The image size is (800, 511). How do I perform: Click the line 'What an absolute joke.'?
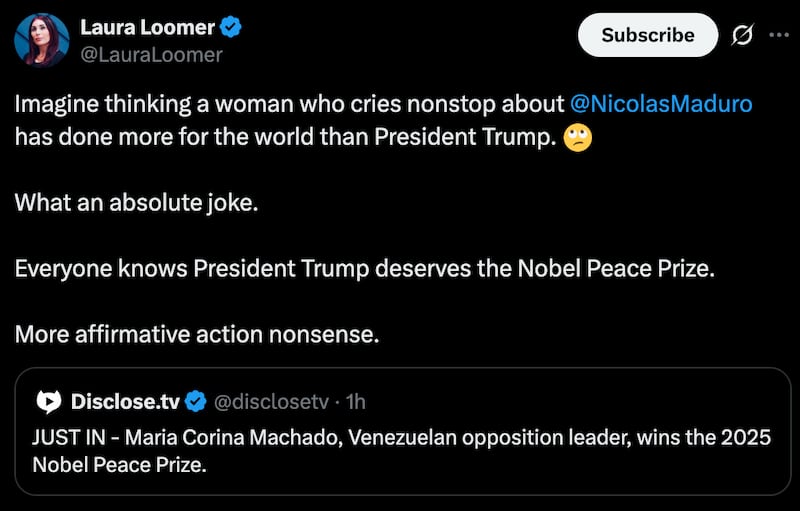[x=136, y=203]
